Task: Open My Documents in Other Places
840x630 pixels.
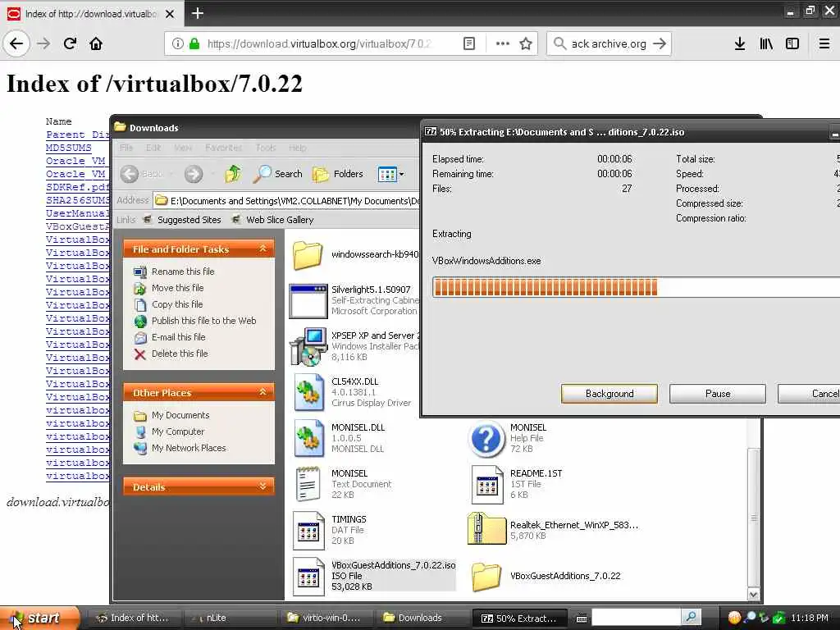Action: 180,415
